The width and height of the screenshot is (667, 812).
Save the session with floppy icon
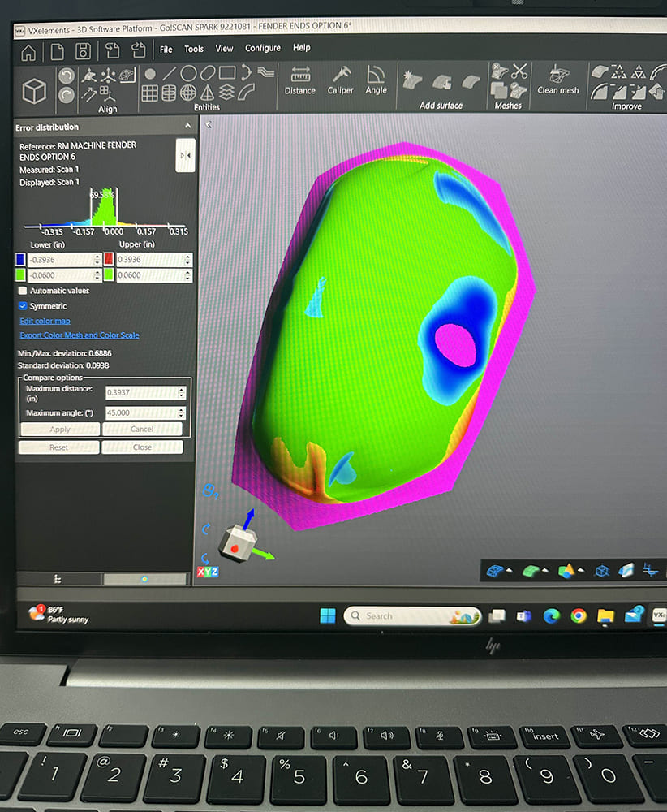click(x=83, y=51)
